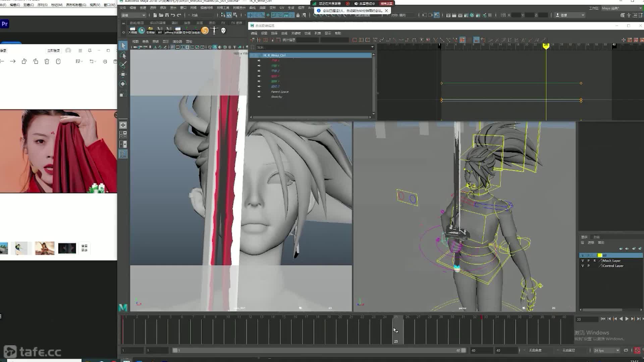644x362 pixels.
Task: Activate the Move tool in toolbox
Action: (123, 74)
